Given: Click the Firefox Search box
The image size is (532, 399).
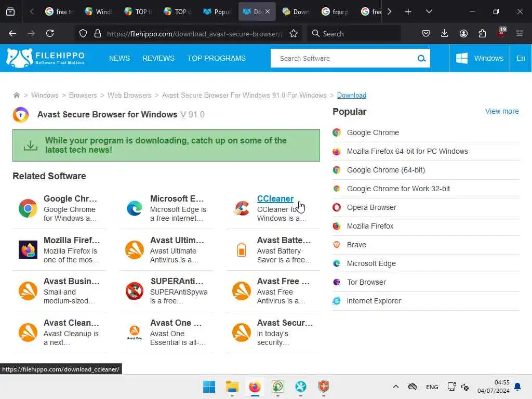Looking at the screenshot, I should click(354, 34).
